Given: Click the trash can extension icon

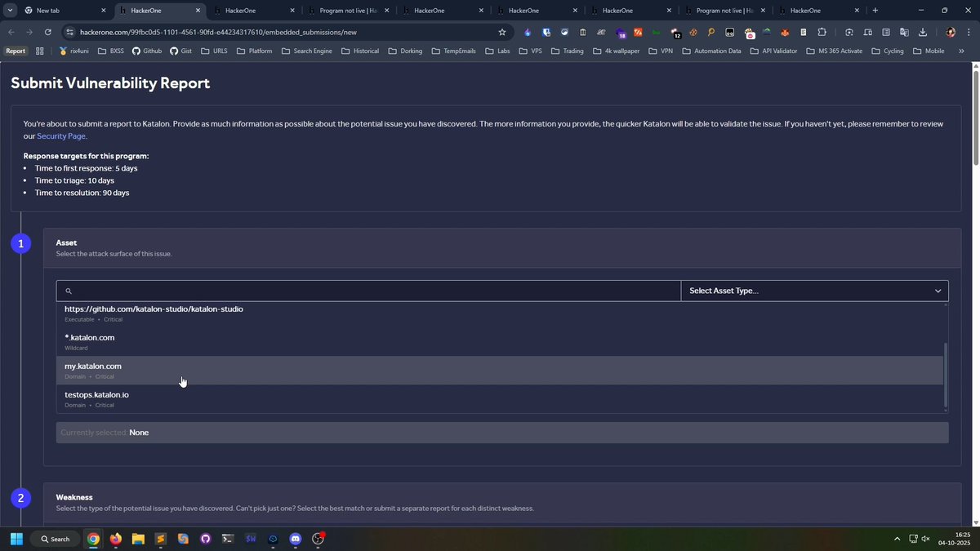Looking at the screenshot, I should (583, 32).
